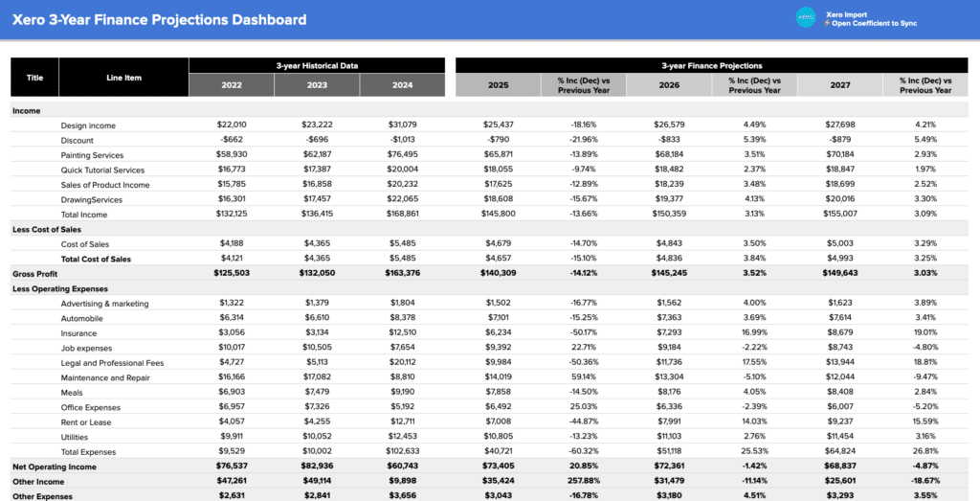Select the $20,112 Legal and Professional Fees cell
Viewport: 980px width, 501px height.
tap(403, 363)
